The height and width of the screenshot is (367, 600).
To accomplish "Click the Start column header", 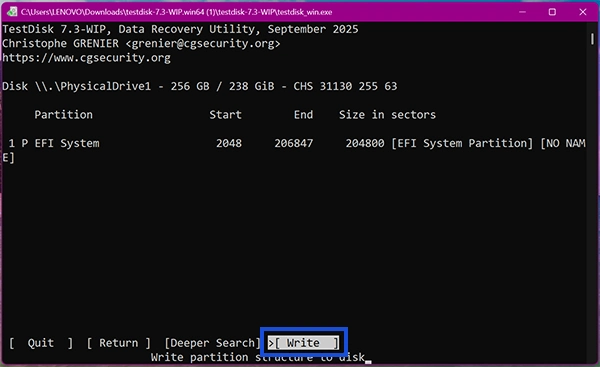I will coord(225,115).
